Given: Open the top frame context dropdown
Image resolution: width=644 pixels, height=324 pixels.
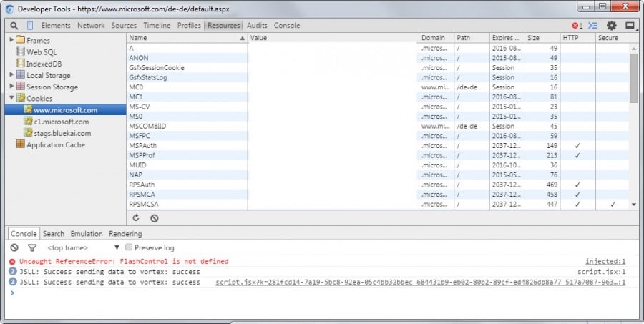Looking at the screenshot, I should pos(80,247).
